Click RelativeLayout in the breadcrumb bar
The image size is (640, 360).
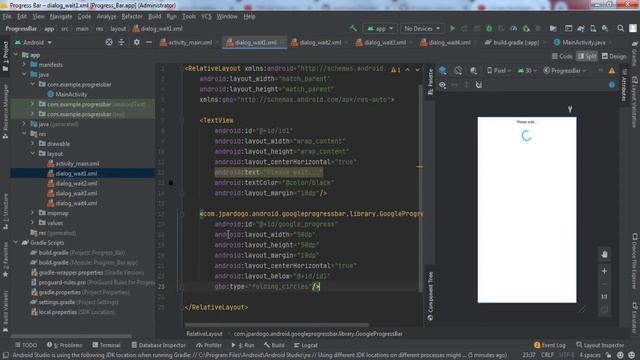coord(204,334)
